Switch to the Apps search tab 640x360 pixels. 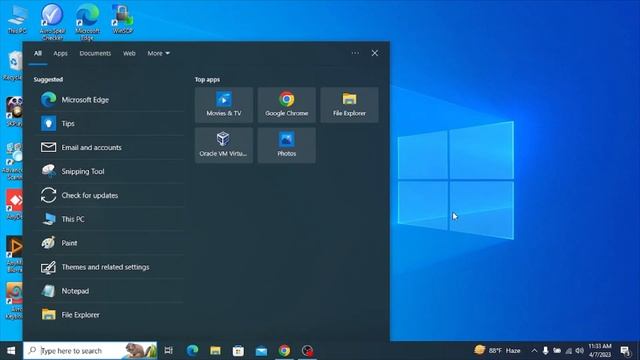[x=60, y=53]
